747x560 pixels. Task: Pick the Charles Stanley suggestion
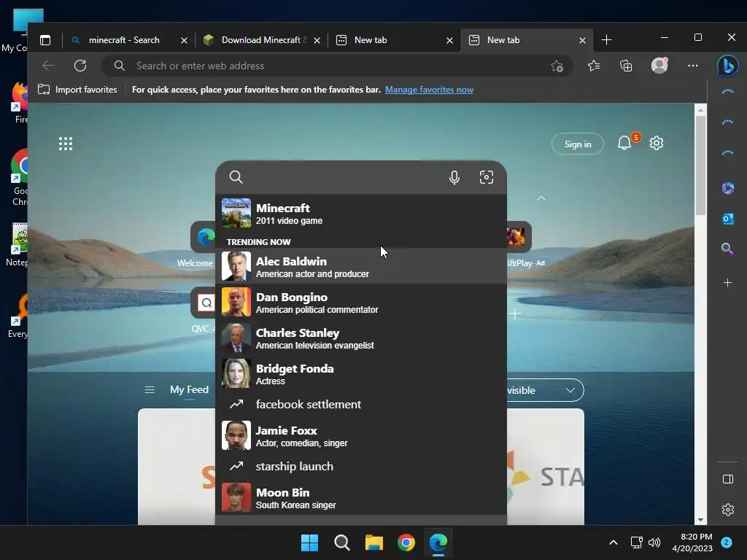[x=361, y=338]
